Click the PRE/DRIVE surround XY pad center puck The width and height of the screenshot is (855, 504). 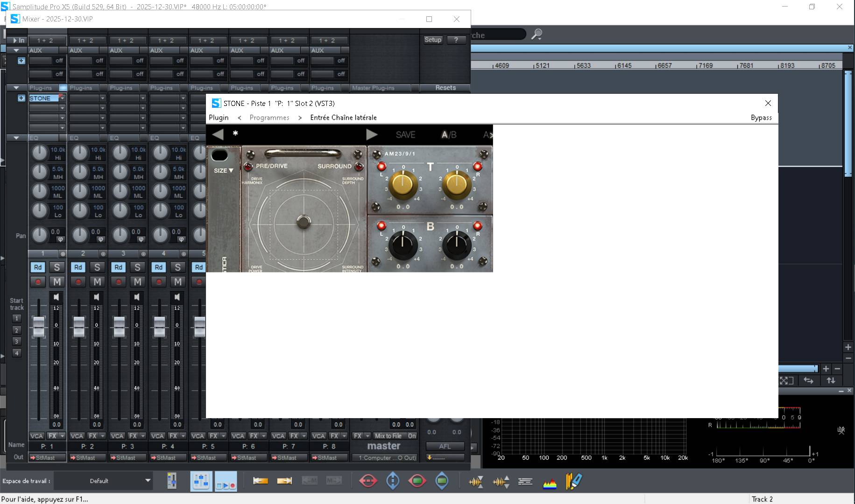point(304,221)
